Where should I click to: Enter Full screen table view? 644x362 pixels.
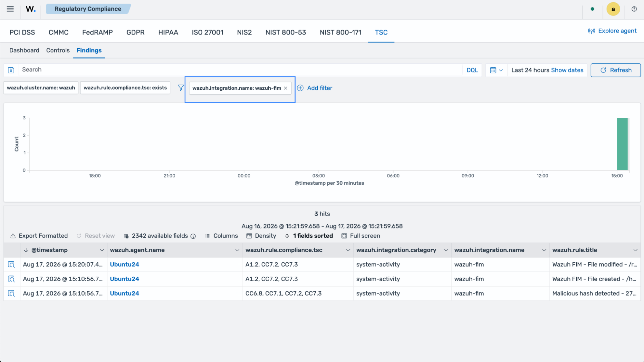[x=361, y=236]
